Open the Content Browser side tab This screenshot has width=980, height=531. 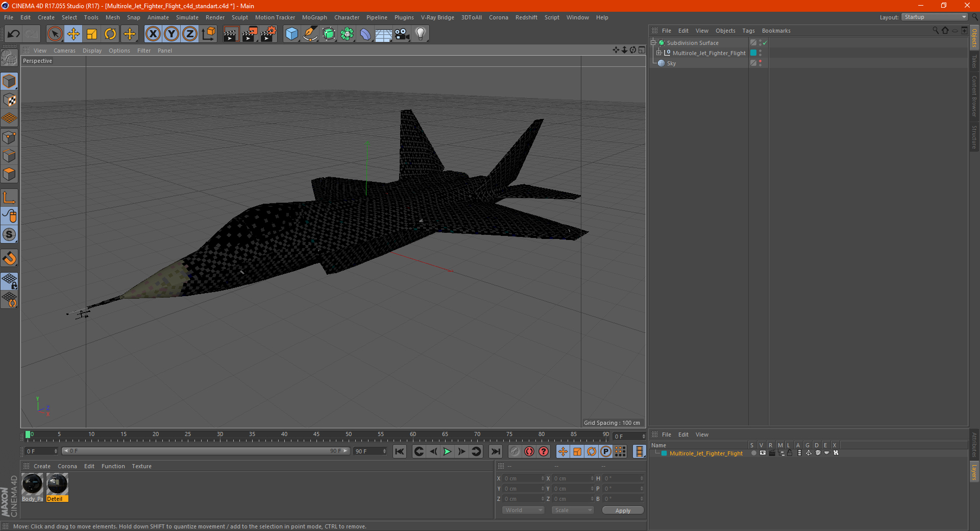click(974, 96)
